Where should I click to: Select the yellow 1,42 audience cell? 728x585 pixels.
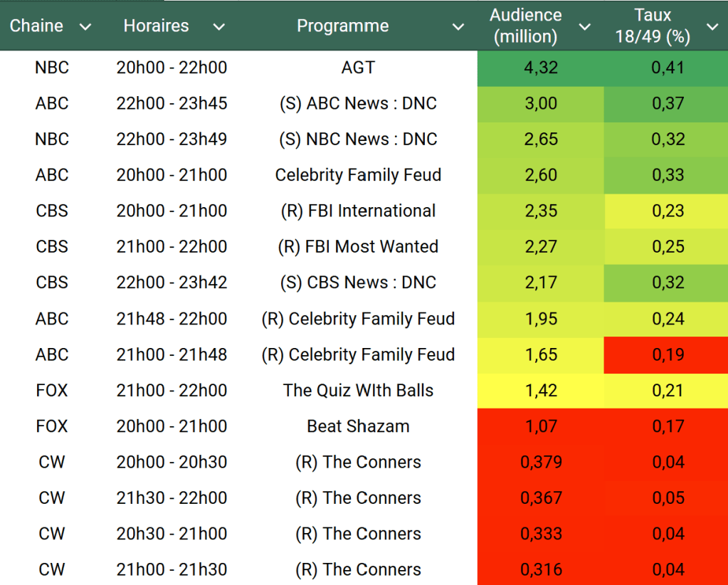tap(541, 391)
